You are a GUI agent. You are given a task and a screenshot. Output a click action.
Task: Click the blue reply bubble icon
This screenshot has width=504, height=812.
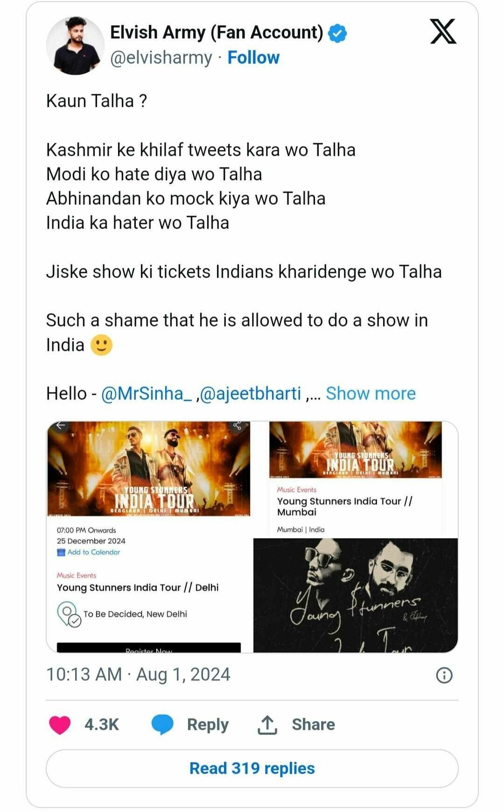pyautogui.click(x=162, y=725)
